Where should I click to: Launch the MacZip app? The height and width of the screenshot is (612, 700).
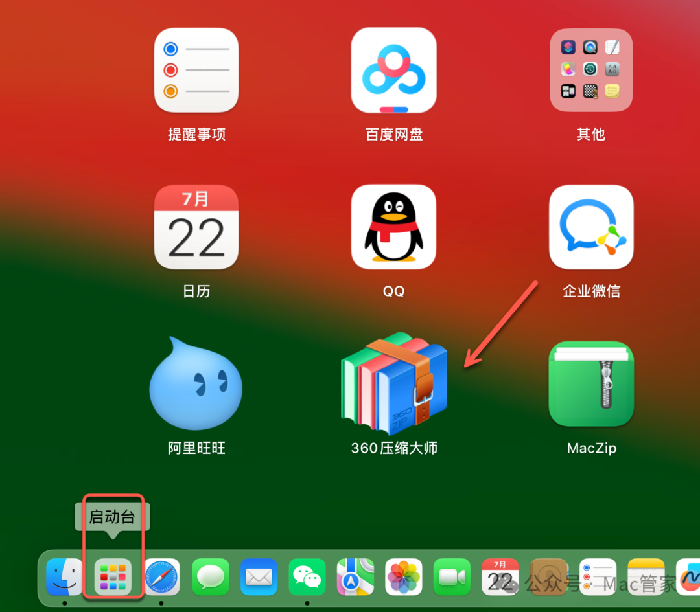click(591, 383)
